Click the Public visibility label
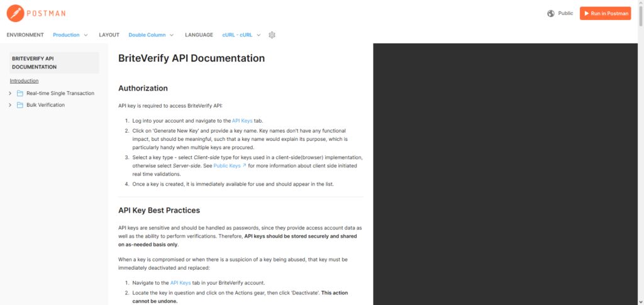 (565, 13)
